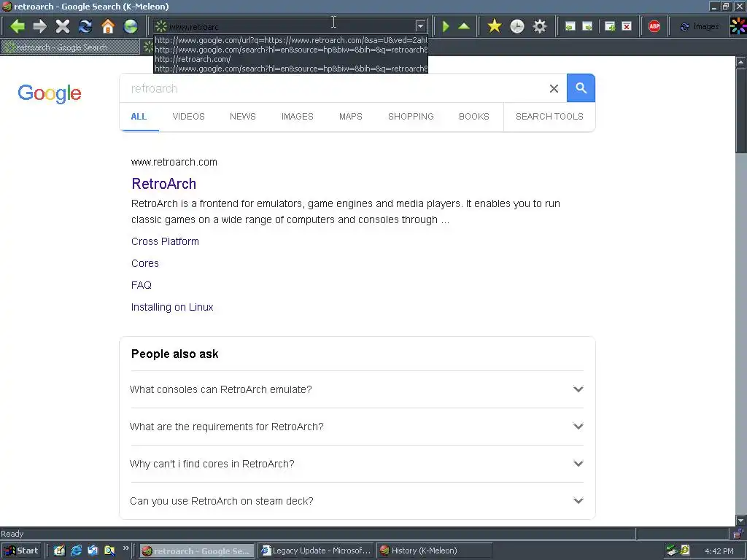Switch to the retroarch - Google Search tab
Image resolution: width=747 pixels, height=560 pixels.
70,47
